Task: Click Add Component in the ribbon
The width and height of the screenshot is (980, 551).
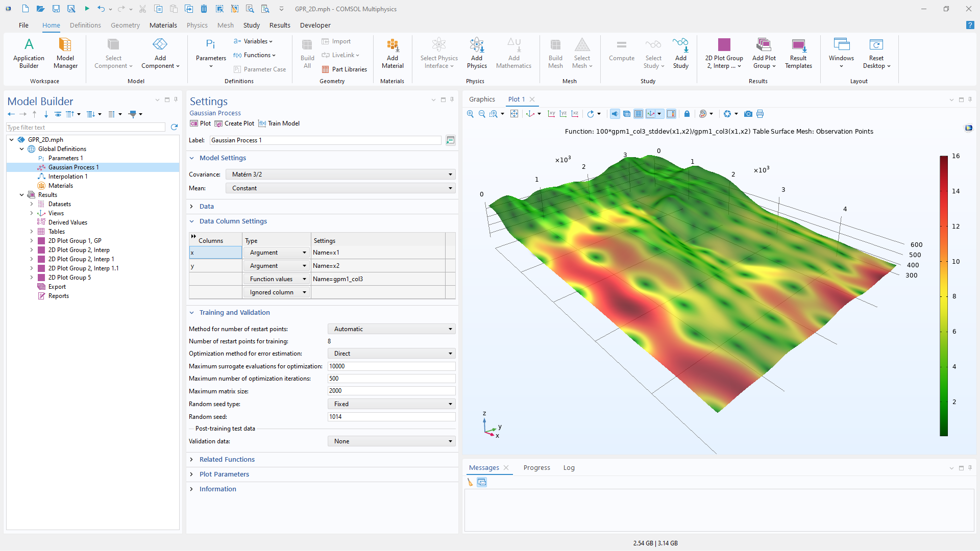Action: pyautogui.click(x=160, y=53)
